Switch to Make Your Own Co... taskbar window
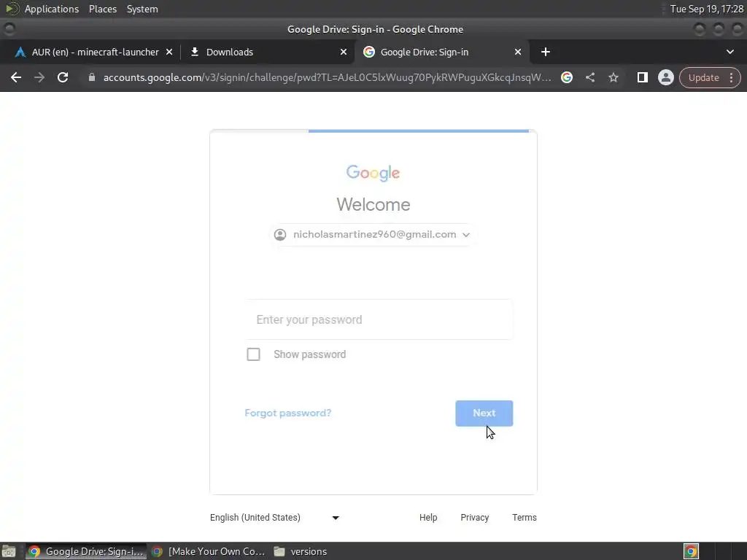 click(x=209, y=551)
